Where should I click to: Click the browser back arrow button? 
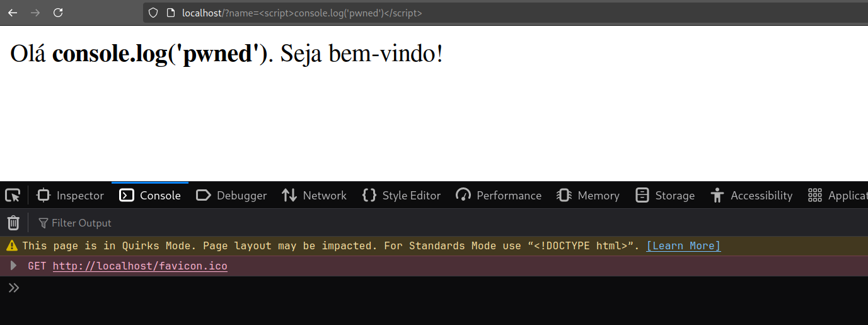[x=13, y=13]
